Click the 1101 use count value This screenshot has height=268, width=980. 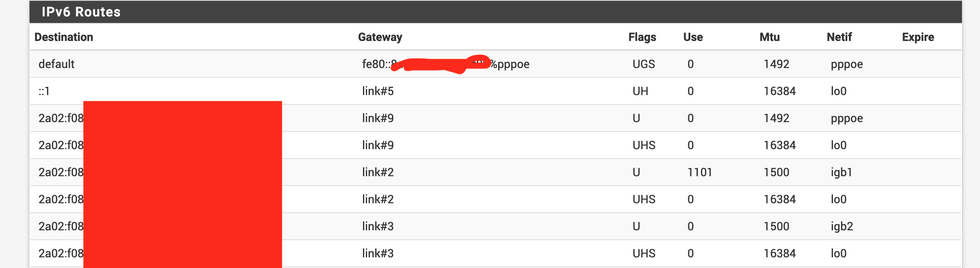(x=700, y=173)
